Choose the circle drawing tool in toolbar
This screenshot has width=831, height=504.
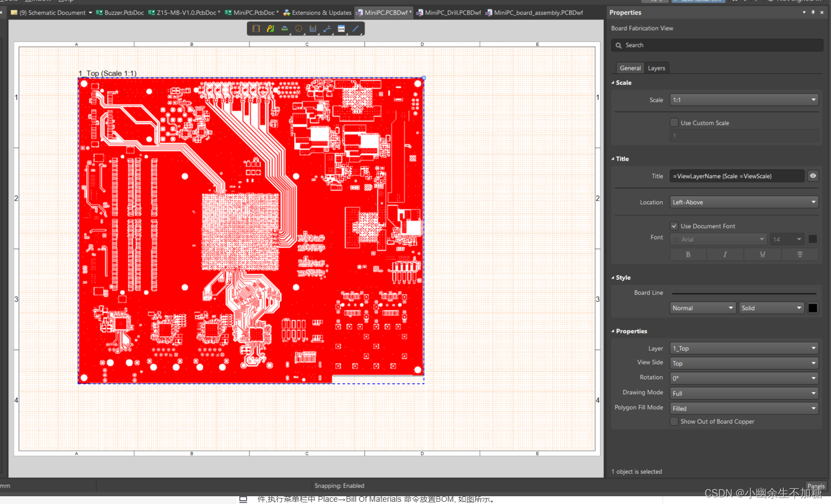coord(299,29)
